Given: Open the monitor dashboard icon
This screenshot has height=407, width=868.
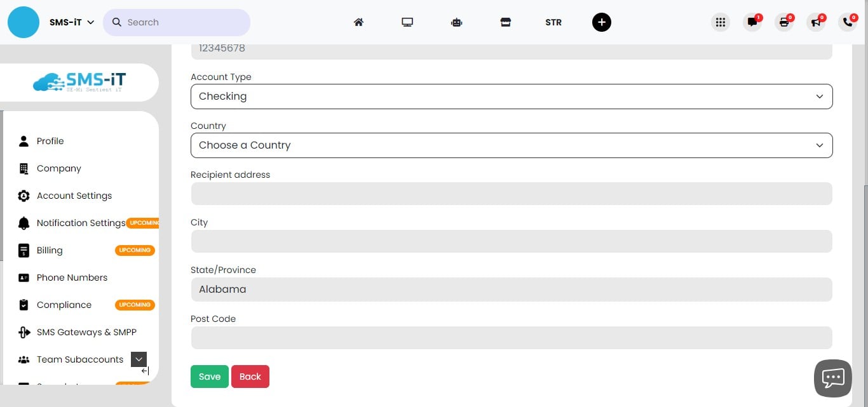Looking at the screenshot, I should [x=407, y=22].
